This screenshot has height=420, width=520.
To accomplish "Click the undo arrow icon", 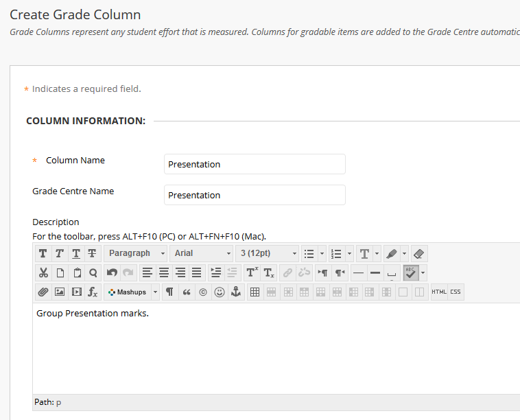I will (112, 273).
